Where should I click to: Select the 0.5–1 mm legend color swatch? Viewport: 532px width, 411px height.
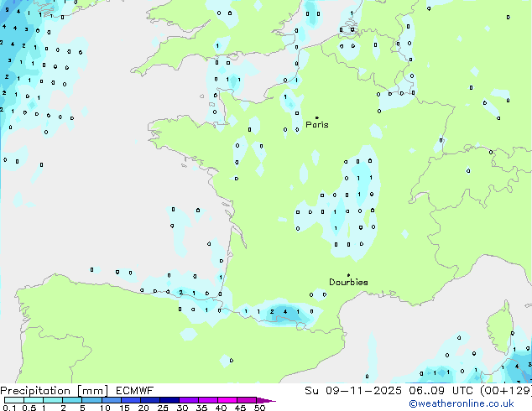34,400
